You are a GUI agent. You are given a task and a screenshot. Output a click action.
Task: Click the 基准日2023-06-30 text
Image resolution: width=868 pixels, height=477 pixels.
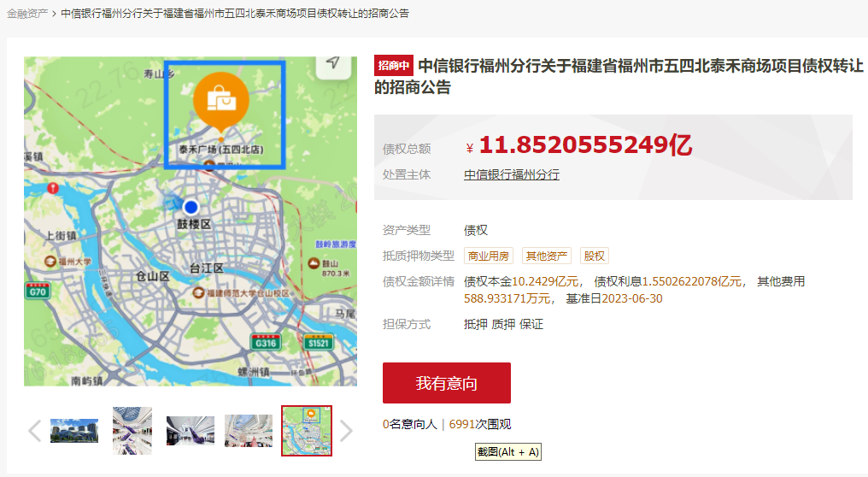(x=614, y=298)
